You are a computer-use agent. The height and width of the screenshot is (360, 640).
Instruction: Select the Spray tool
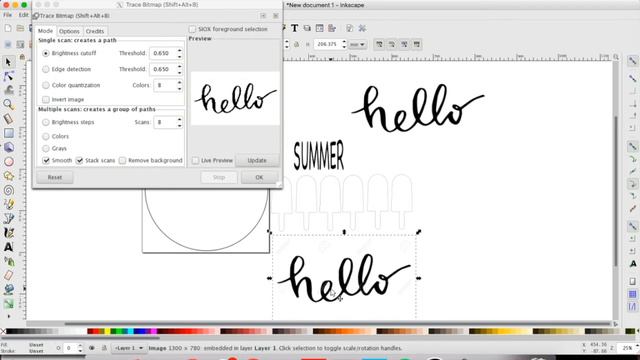point(8,261)
